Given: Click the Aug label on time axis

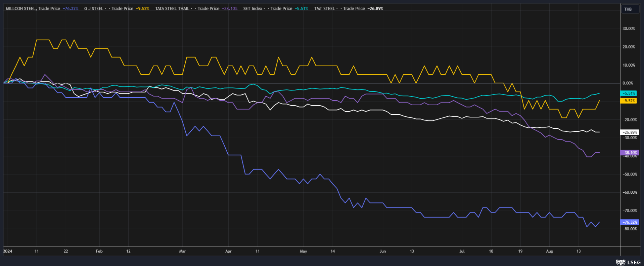Looking at the screenshot, I should 549,252.
